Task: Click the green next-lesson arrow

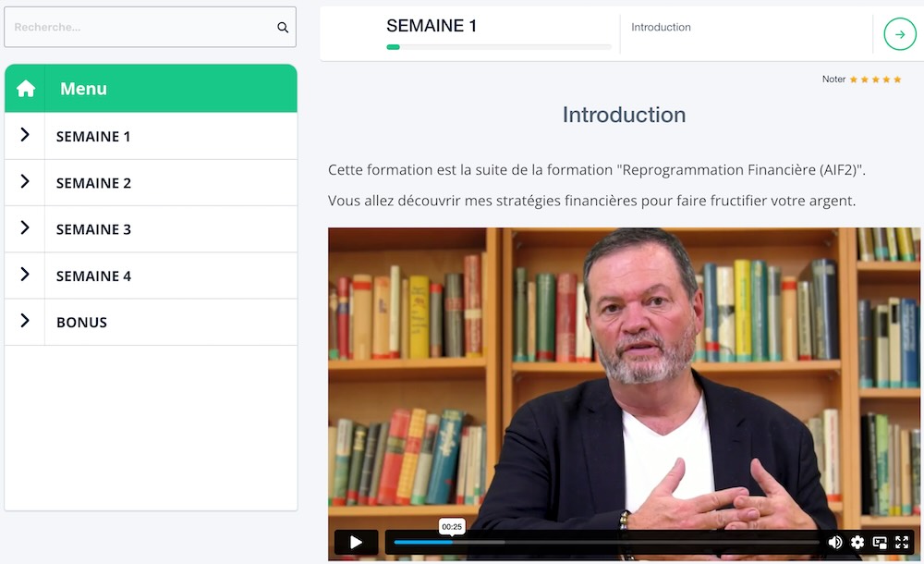Action: click(x=898, y=33)
